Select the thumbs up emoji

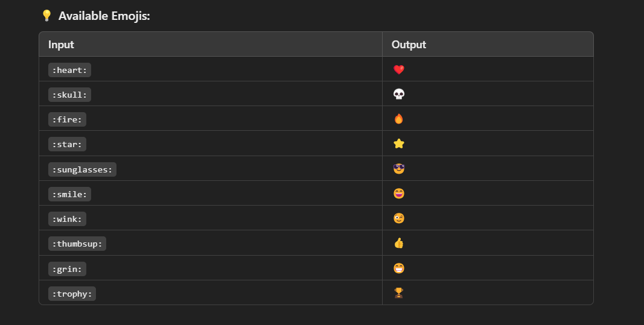[x=399, y=244]
